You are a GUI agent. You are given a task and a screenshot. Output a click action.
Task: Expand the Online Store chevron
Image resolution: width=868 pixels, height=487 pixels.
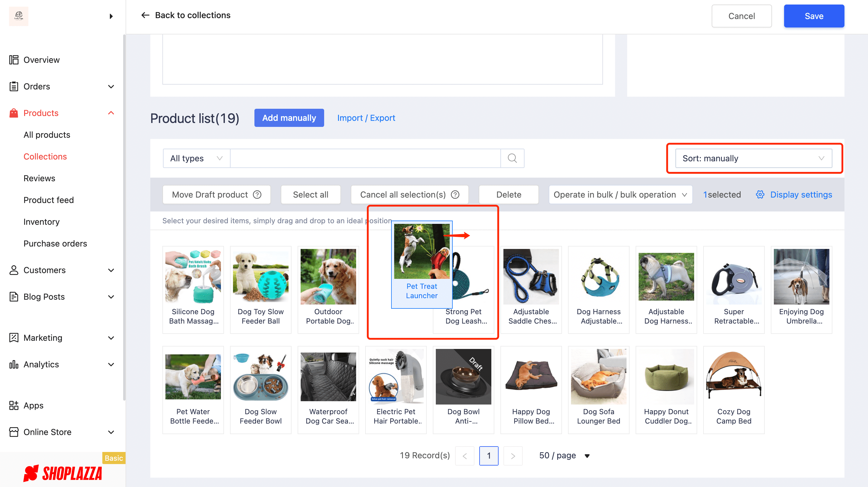(111, 432)
